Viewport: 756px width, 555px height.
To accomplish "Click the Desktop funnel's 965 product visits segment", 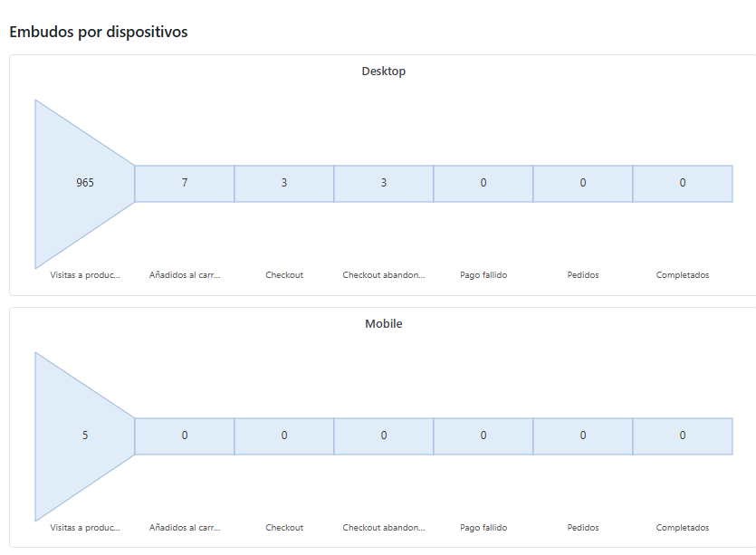I will 84,183.
